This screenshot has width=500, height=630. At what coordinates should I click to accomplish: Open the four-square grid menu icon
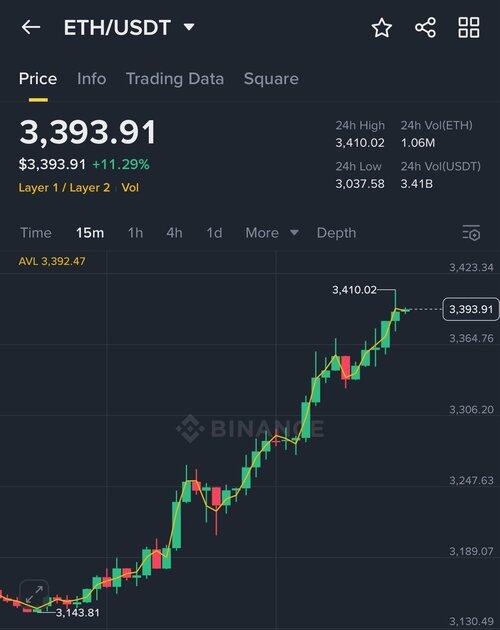(469, 27)
